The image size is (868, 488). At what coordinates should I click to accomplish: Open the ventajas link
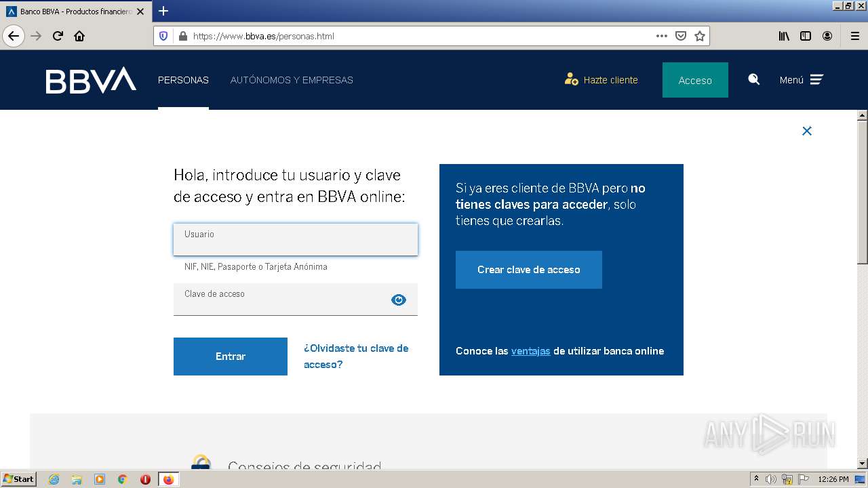pos(530,351)
